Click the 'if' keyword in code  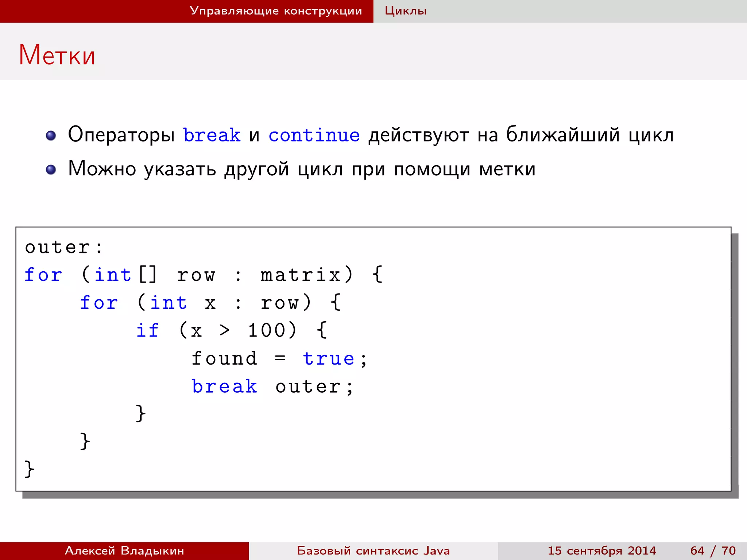[147, 330]
